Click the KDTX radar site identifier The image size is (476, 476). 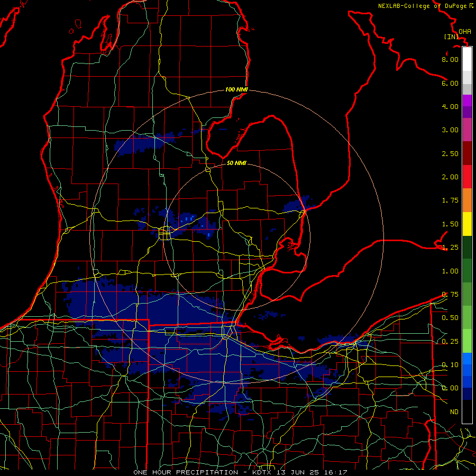pos(263,472)
